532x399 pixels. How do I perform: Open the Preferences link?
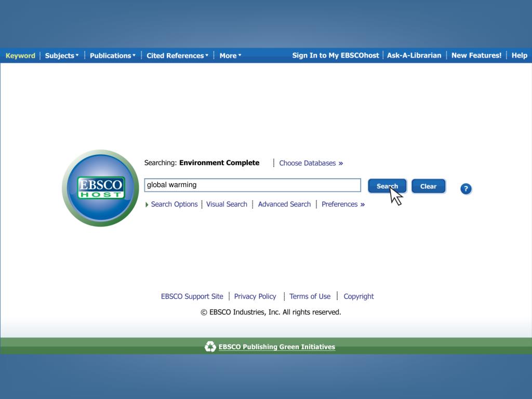pos(343,204)
